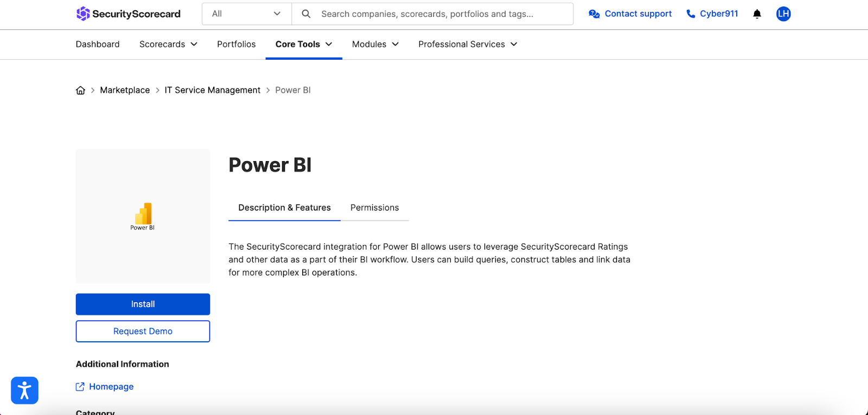868x415 pixels.
Task: Click the Power BI page heading
Action: (x=270, y=165)
